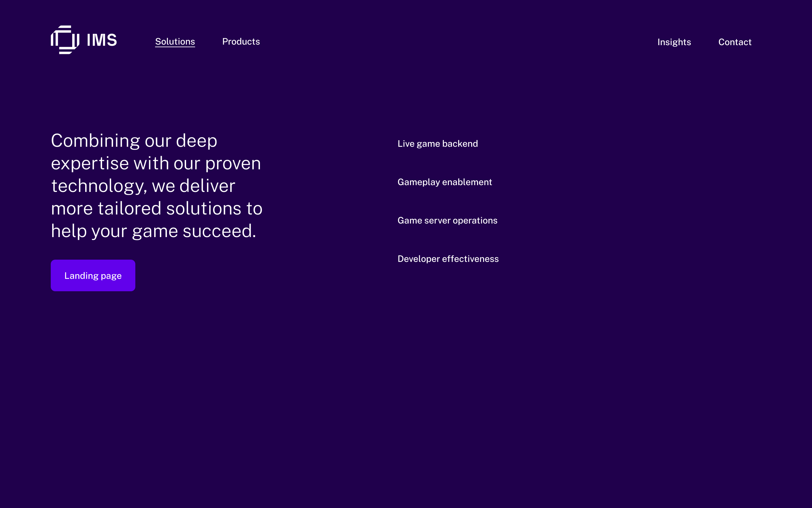Click the headline beginning 'Combining our deep expertise'

pyautogui.click(x=157, y=185)
